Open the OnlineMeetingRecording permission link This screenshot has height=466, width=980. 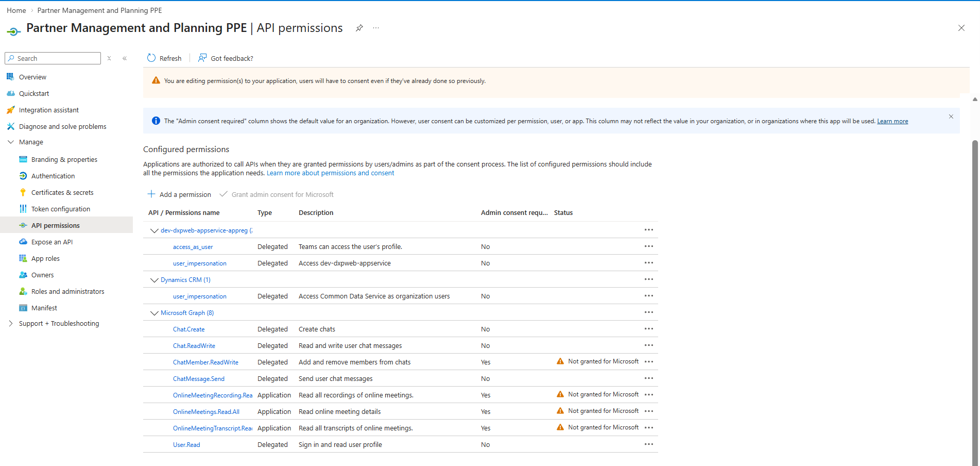(x=213, y=395)
